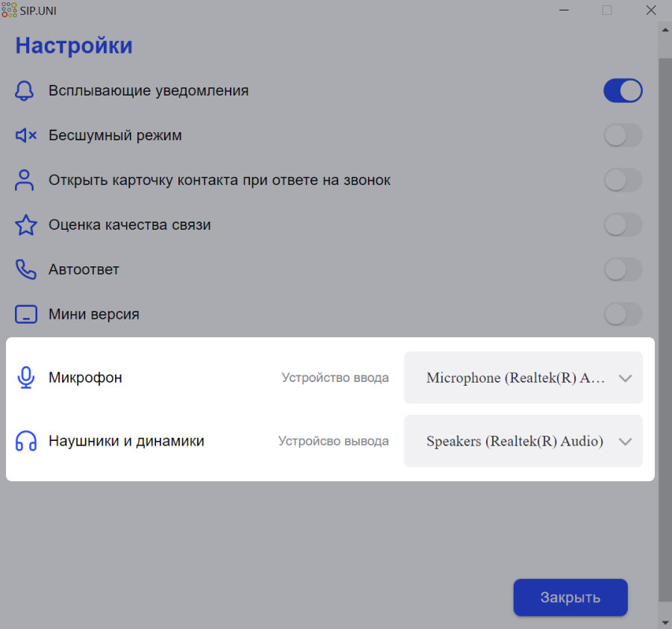The width and height of the screenshot is (672, 629).
Task: Click the Мини версия label
Action: [94, 314]
